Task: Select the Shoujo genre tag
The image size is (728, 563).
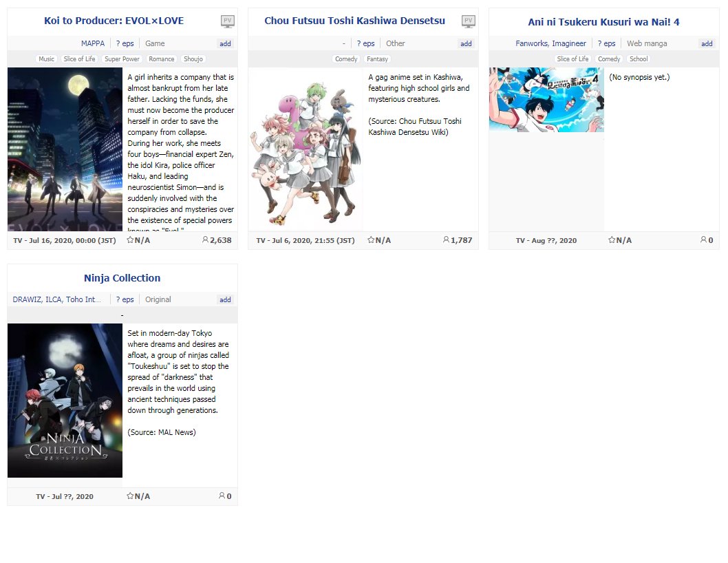Action: tap(193, 59)
